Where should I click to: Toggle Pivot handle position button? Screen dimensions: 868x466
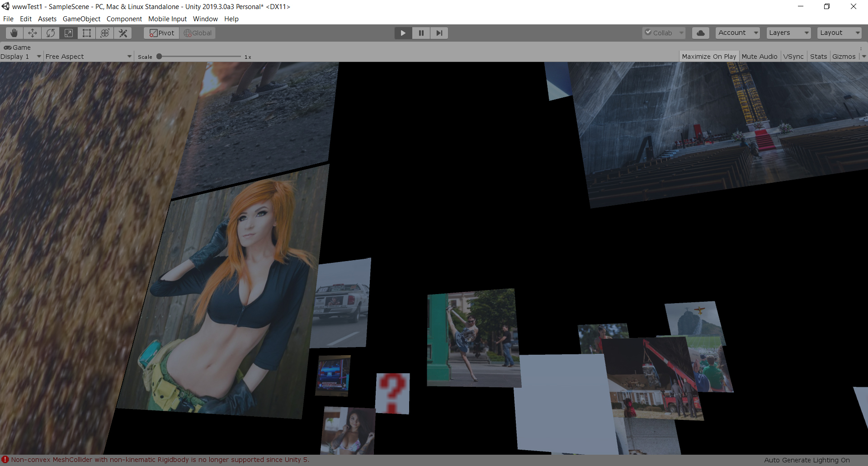pos(162,33)
